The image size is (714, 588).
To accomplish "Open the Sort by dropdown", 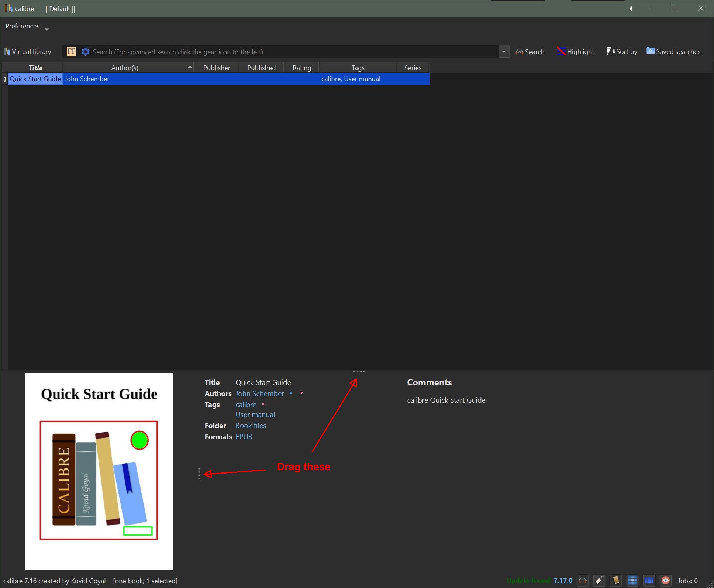I will point(622,52).
